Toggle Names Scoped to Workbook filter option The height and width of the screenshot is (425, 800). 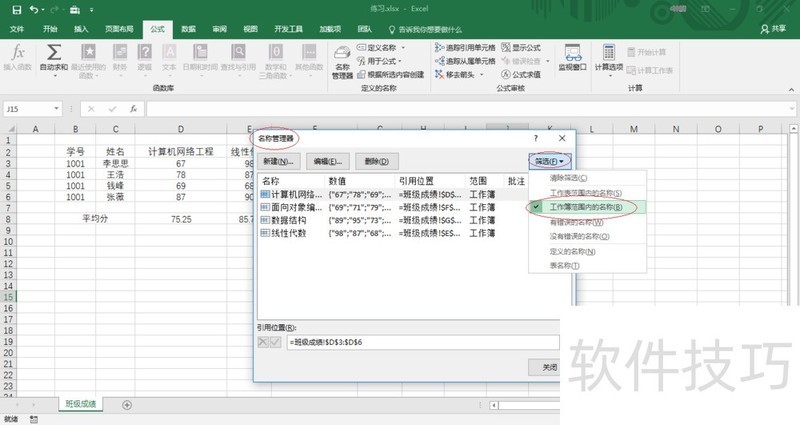pos(587,207)
